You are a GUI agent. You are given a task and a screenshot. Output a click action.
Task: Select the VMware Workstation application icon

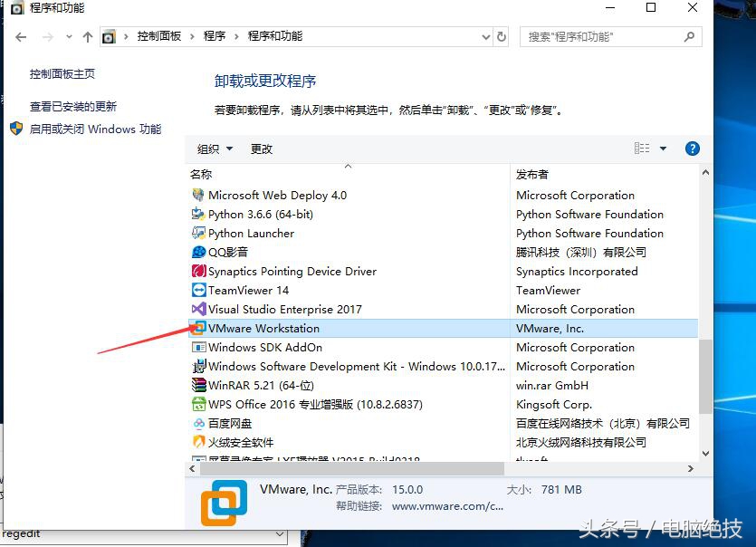(197, 328)
